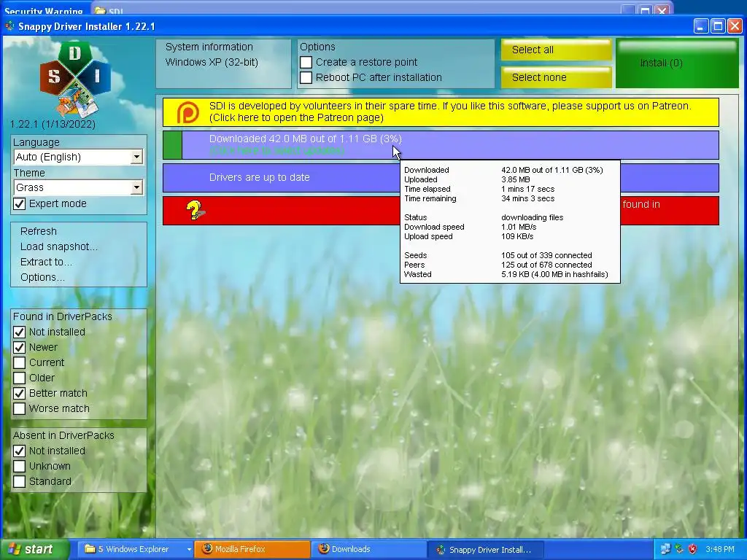Viewport: 747px width, 560px height.
Task: Open Options... in the side menu
Action: pyautogui.click(x=42, y=277)
